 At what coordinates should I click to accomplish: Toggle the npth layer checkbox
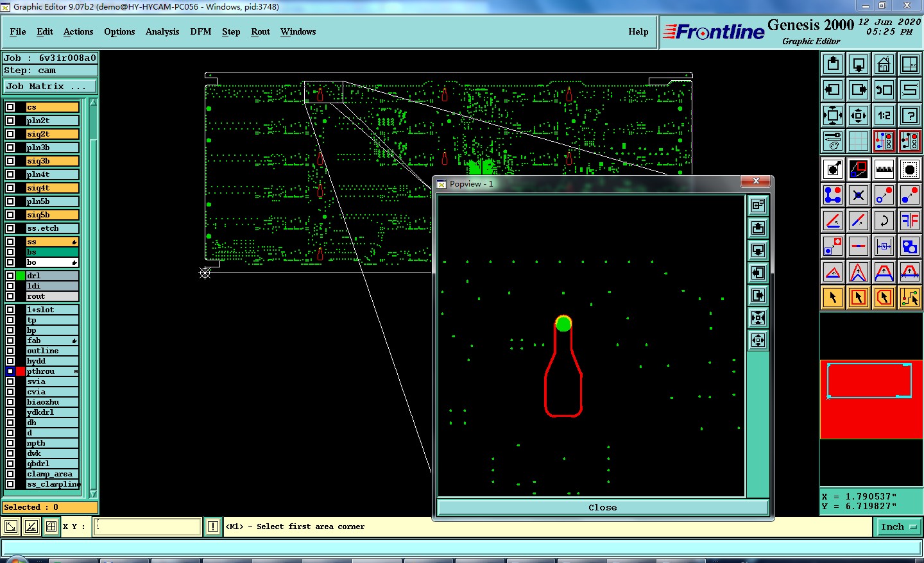tap(10, 443)
